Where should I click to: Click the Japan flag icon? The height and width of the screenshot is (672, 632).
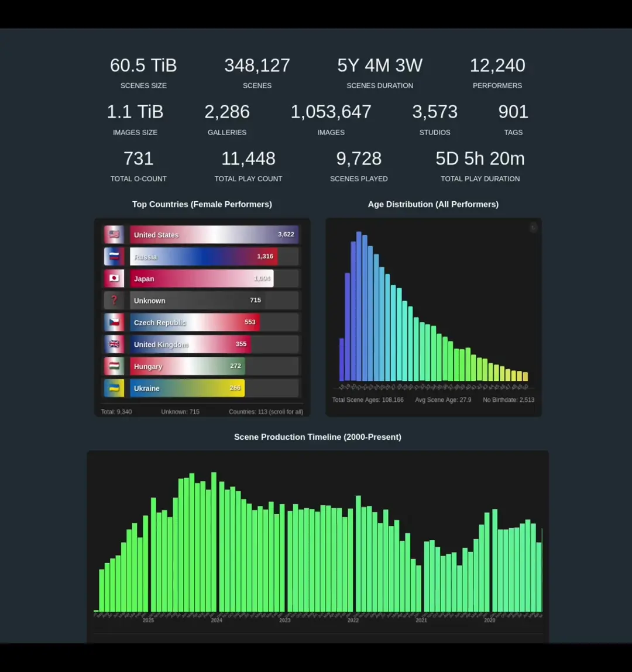114,278
